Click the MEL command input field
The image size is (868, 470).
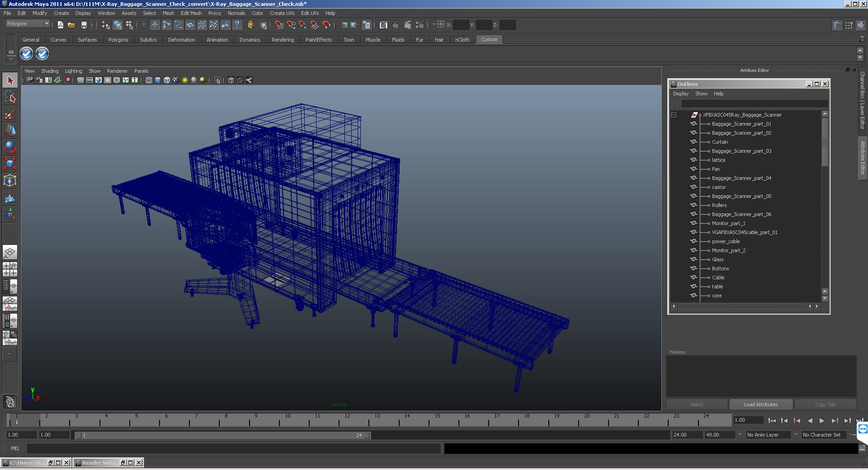234,448
